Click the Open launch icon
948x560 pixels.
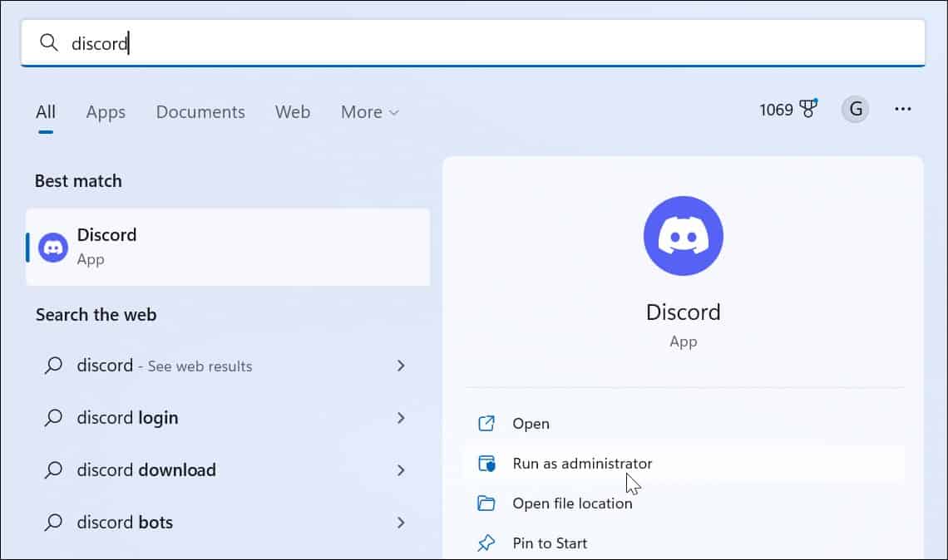point(486,424)
